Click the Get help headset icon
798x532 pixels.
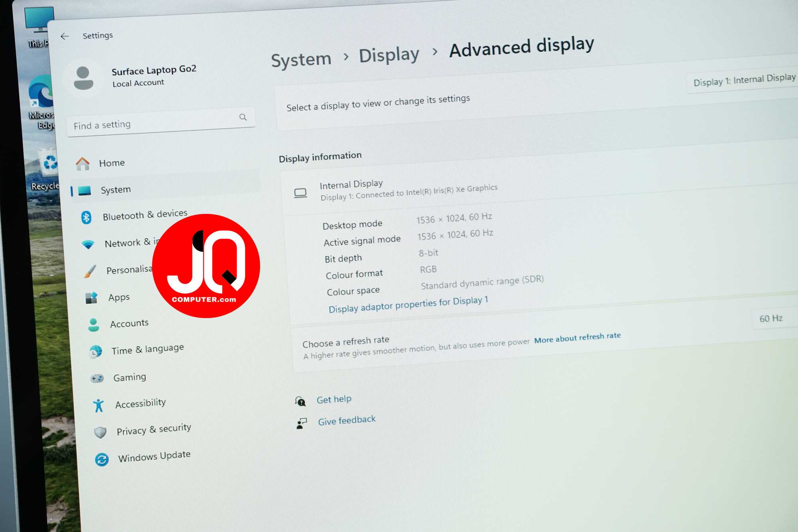300,401
